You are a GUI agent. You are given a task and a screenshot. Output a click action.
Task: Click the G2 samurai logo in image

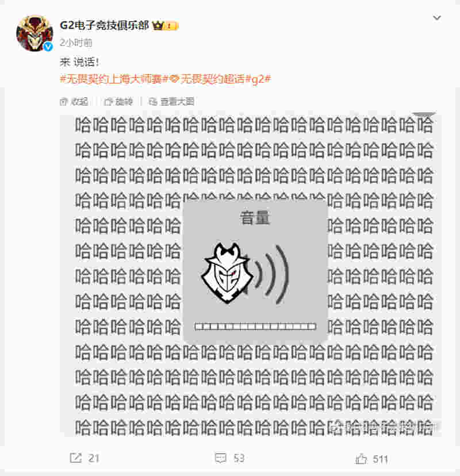pos(227,273)
